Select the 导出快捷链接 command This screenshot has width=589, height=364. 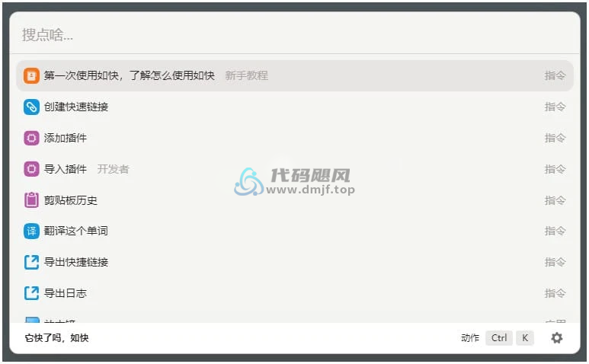tap(294, 262)
